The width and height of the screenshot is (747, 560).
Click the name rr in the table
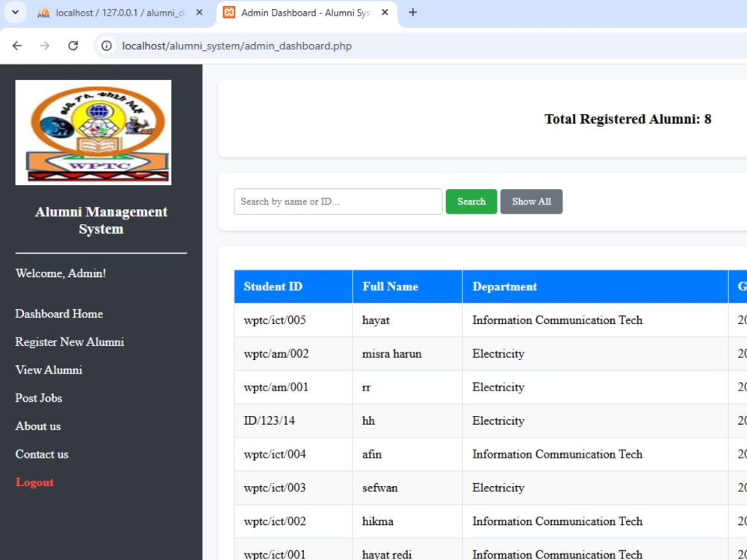[366, 388]
